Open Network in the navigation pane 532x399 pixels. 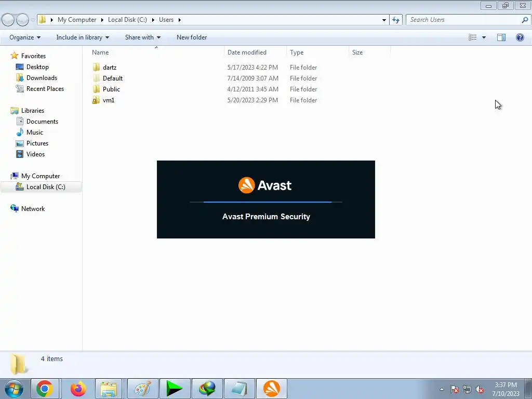33,209
